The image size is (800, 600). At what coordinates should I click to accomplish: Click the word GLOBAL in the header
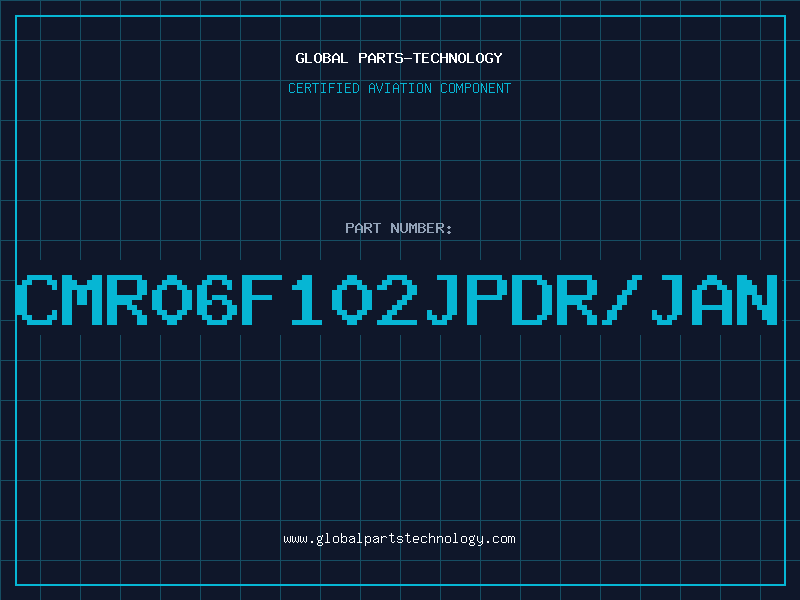pos(321,58)
